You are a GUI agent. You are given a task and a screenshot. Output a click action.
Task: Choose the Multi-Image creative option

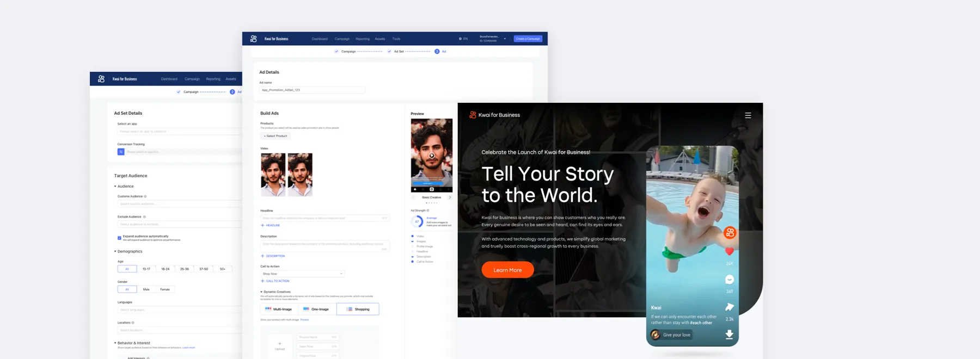coord(279,309)
